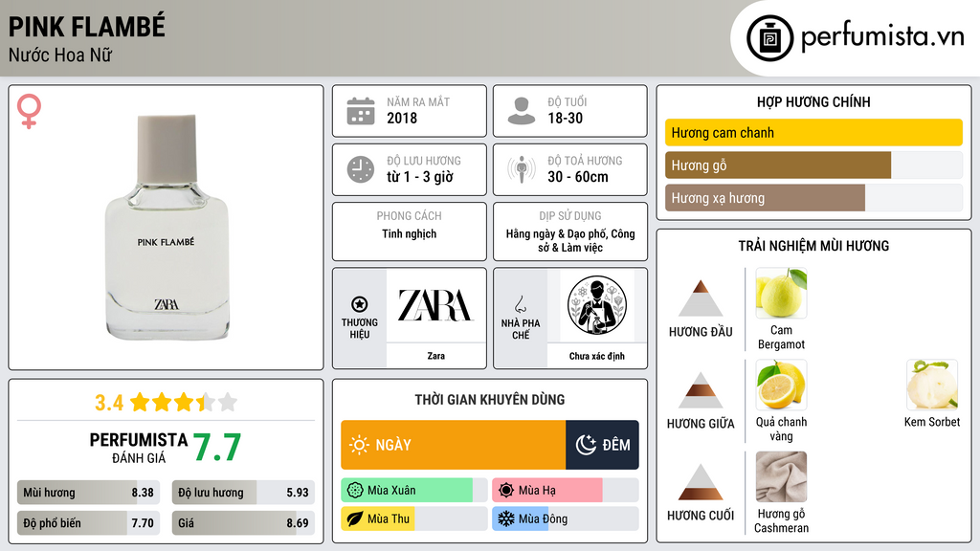This screenshot has width=980, height=551.
Task: Click the leaf icon for Mùa Thu
Action: pyautogui.click(x=354, y=518)
